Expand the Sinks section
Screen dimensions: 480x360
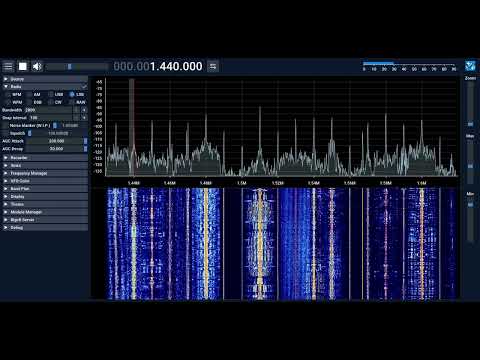[45, 165]
